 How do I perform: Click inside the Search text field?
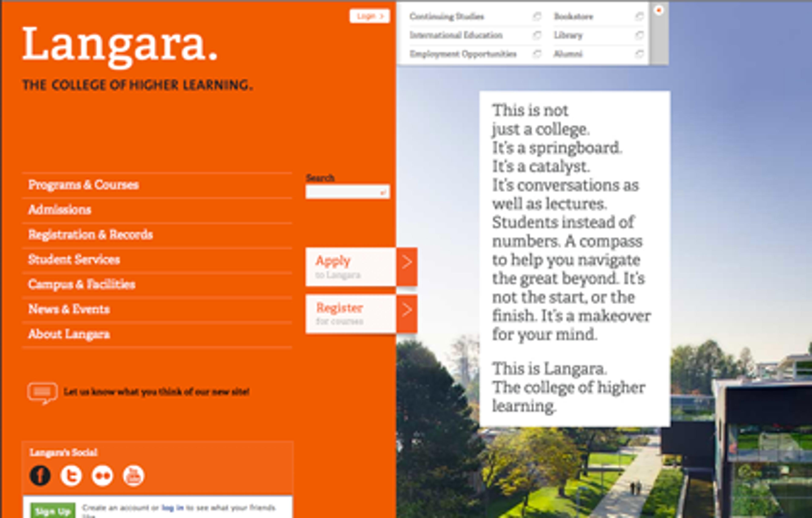coord(342,192)
